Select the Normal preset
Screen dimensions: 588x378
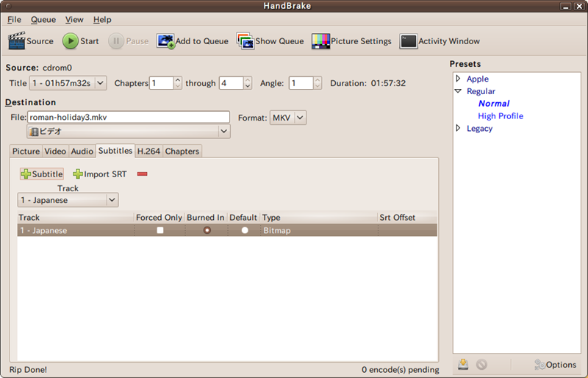[494, 103]
